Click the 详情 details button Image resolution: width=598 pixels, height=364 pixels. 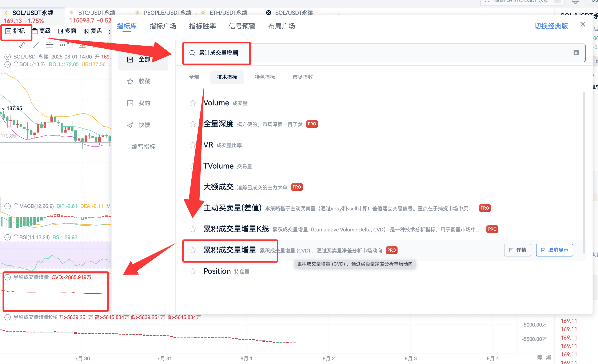(517, 250)
